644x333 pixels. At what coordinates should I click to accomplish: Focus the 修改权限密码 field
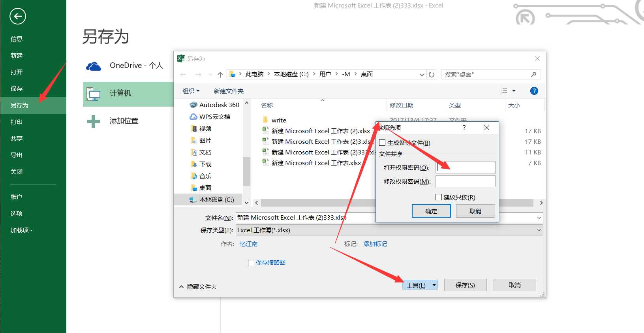(x=465, y=181)
